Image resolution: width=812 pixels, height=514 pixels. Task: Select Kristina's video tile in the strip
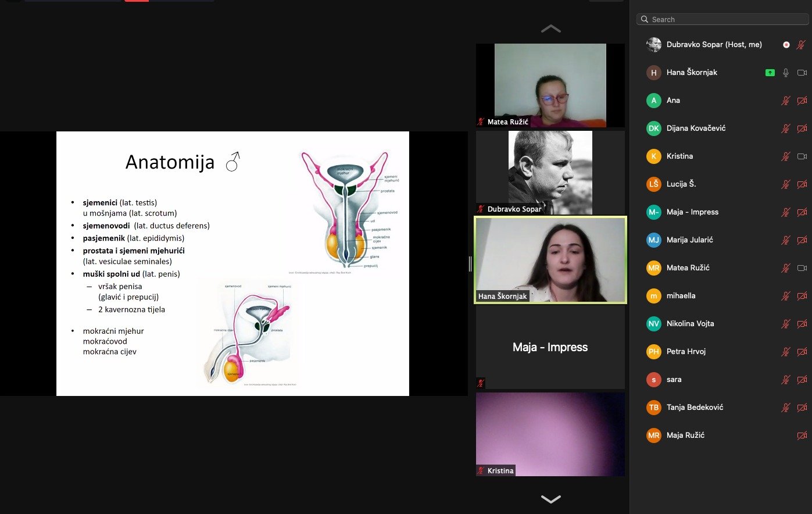[550, 434]
